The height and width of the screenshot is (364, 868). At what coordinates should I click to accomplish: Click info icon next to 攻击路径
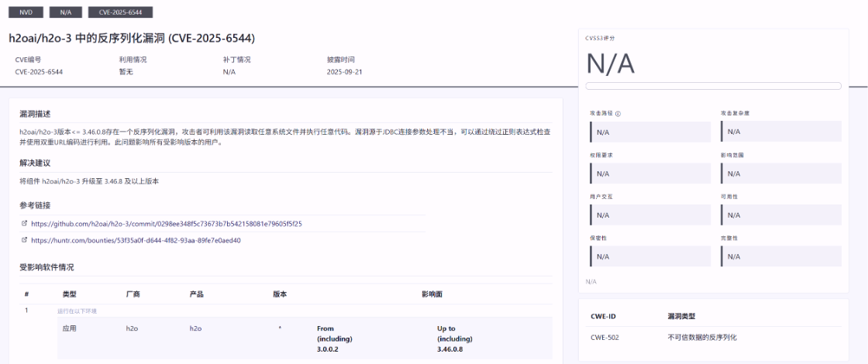coord(618,113)
